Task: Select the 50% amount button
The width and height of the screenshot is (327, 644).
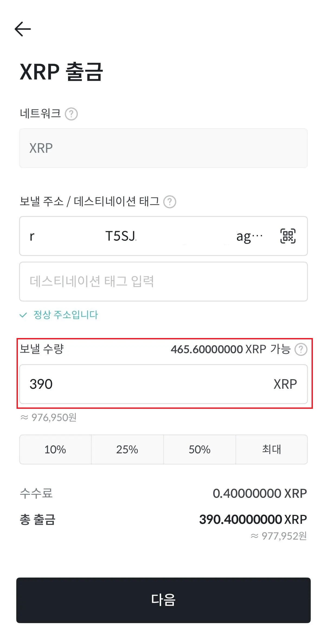Action: 200,449
